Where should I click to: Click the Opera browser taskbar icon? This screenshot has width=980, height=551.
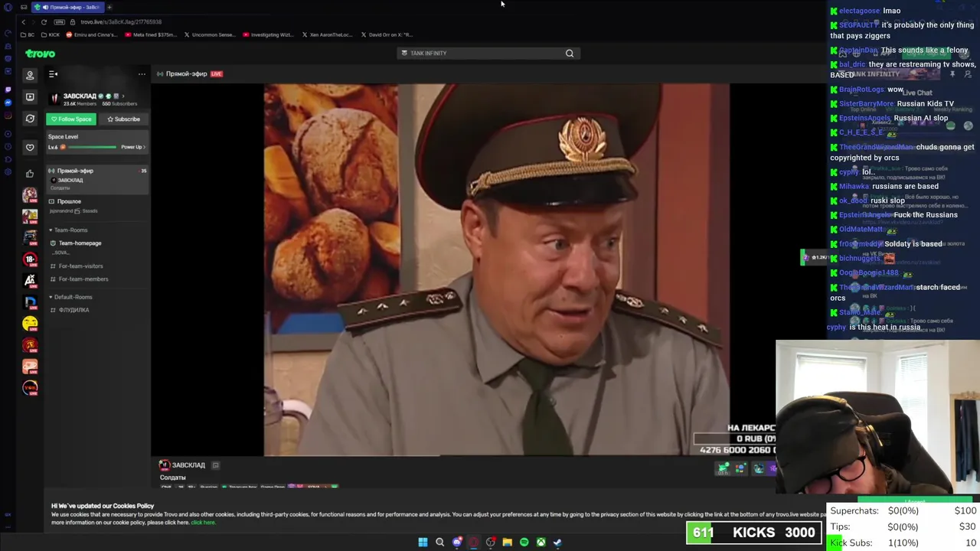[x=474, y=542]
